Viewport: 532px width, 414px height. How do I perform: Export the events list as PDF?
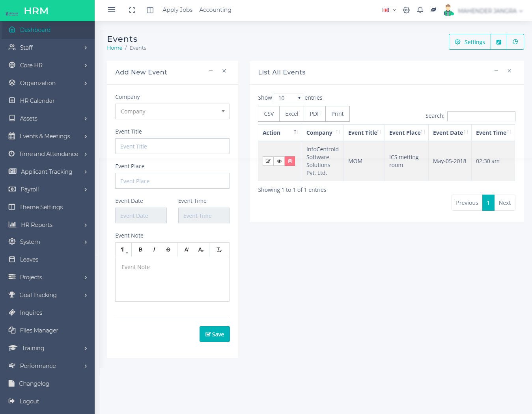point(315,114)
